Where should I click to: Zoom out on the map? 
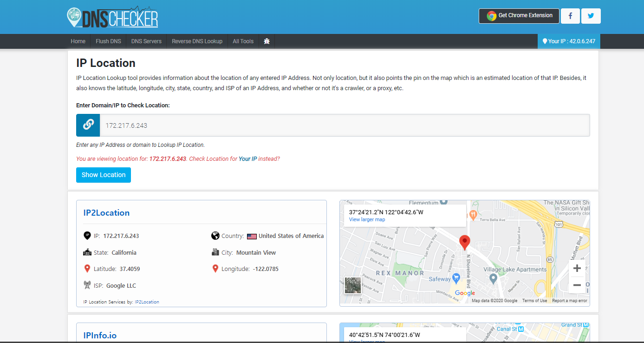(x=577, y=285)
